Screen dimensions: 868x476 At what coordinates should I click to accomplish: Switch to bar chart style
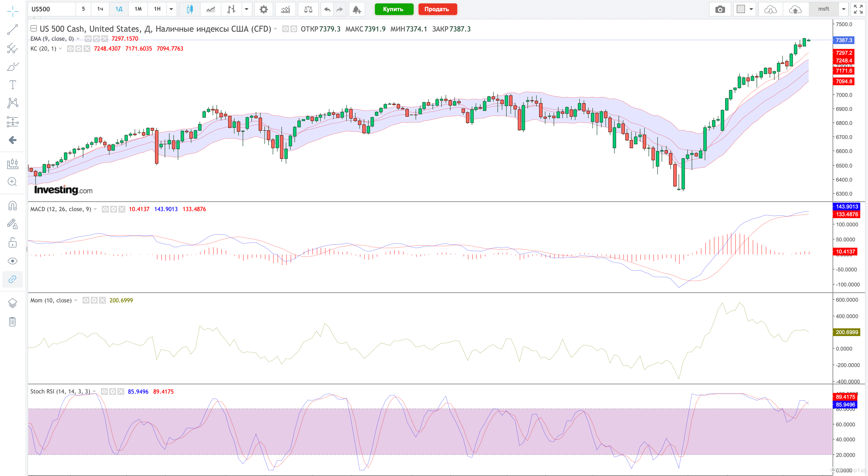click(x=231, y=9)
